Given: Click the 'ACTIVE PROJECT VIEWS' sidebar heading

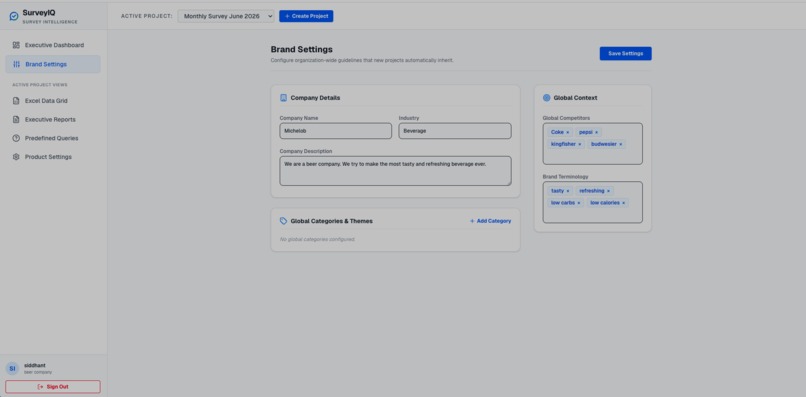Looking at the screenshot, I should tap(40, 85).
